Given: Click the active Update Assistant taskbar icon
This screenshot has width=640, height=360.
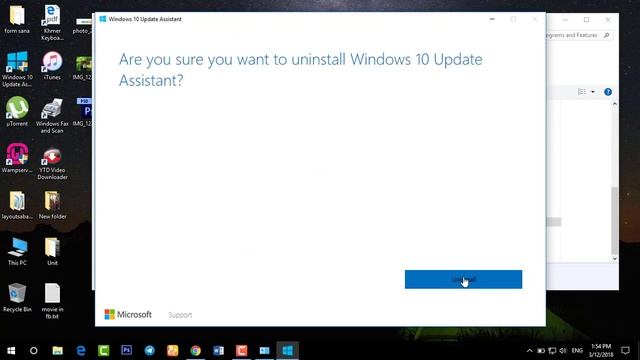Looking at the screenshot, I should 287,351.
